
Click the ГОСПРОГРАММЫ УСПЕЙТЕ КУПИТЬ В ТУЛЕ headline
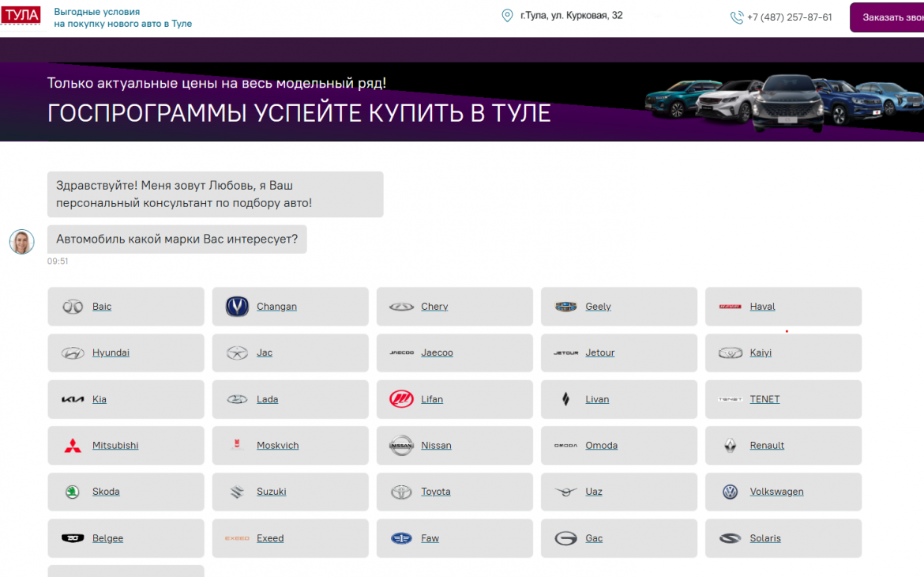(x=299, y=113)
